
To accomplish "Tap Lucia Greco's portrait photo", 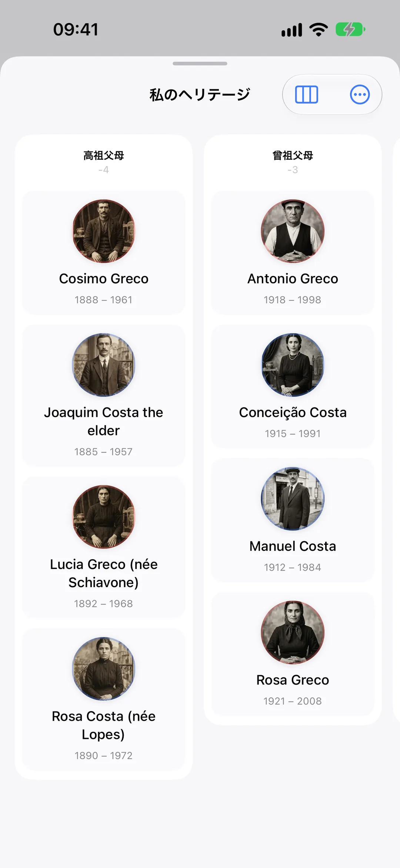I will pyautogui.click(x=104, y=517).
